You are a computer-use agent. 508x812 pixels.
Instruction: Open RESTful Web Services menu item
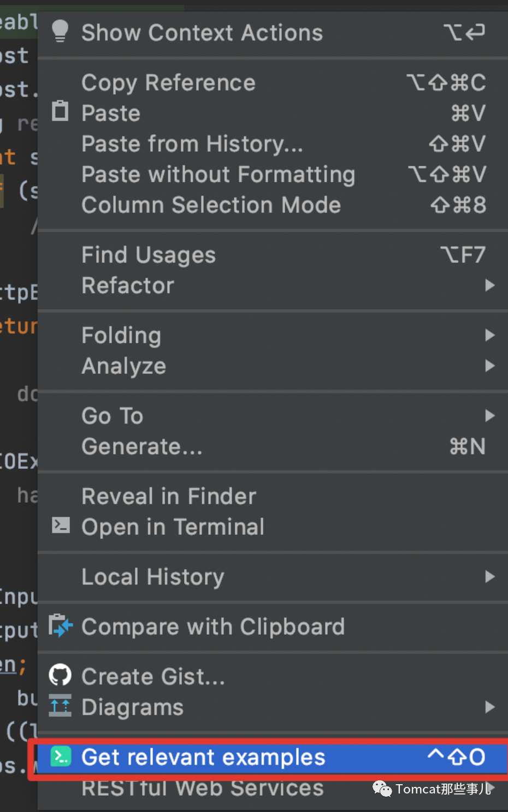pyautogui.click(x=202, y=788)
